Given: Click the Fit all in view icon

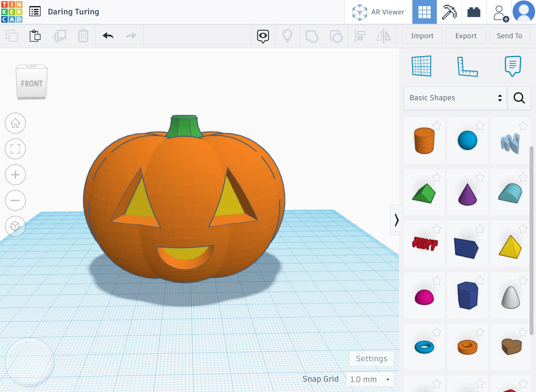Looking at the screenshot, I should point(15,149).
